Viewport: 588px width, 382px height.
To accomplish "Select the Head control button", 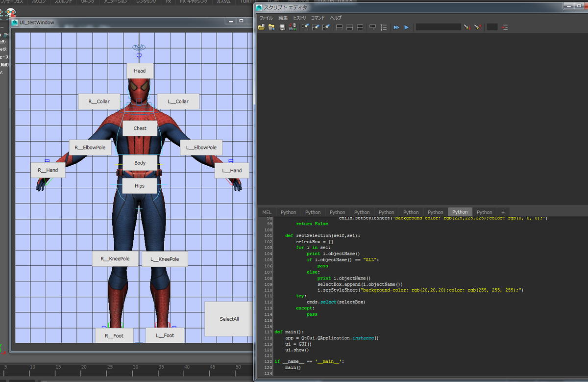I will tap(140, 71).
